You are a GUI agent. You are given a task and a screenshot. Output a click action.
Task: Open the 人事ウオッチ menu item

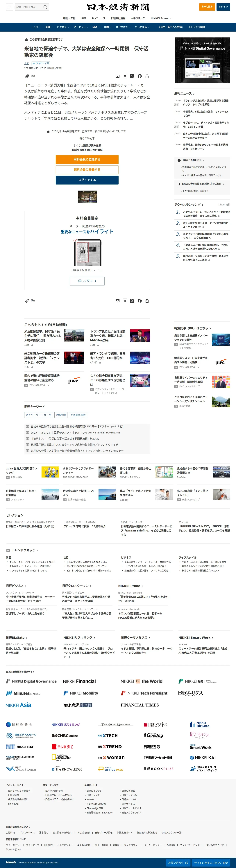click(x=138, y=18)
